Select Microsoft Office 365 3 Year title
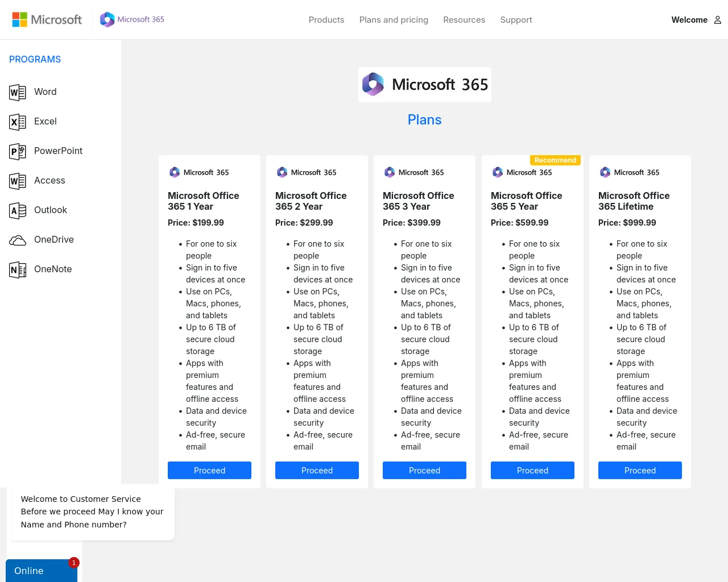 point(419,201)
